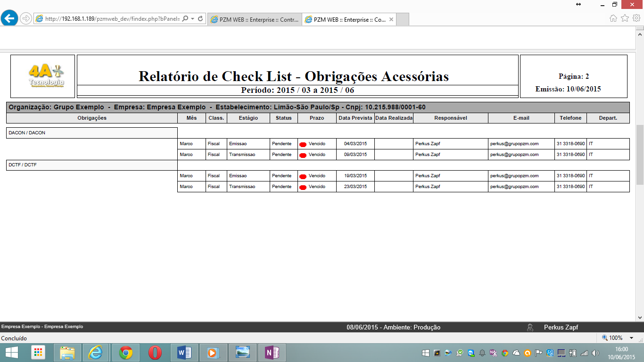Select the 'DCTF / DCTF' obligation row

[x=92, y=165]
